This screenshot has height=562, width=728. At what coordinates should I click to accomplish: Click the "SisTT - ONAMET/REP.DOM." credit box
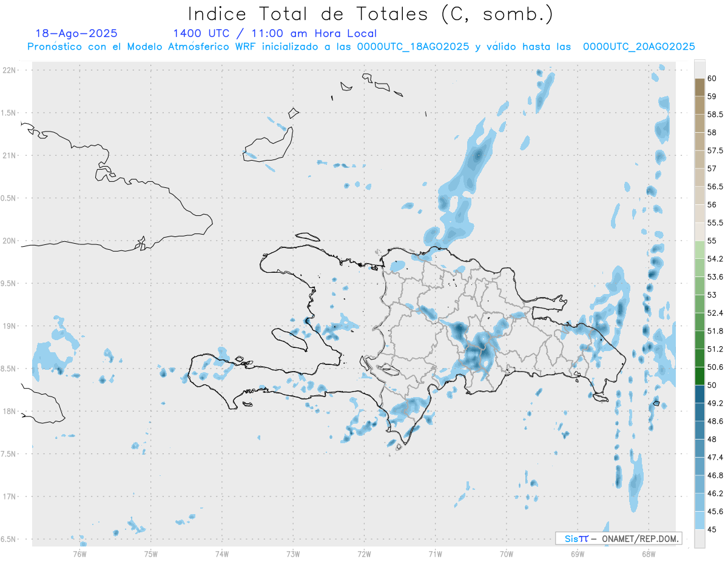[618, 538]
